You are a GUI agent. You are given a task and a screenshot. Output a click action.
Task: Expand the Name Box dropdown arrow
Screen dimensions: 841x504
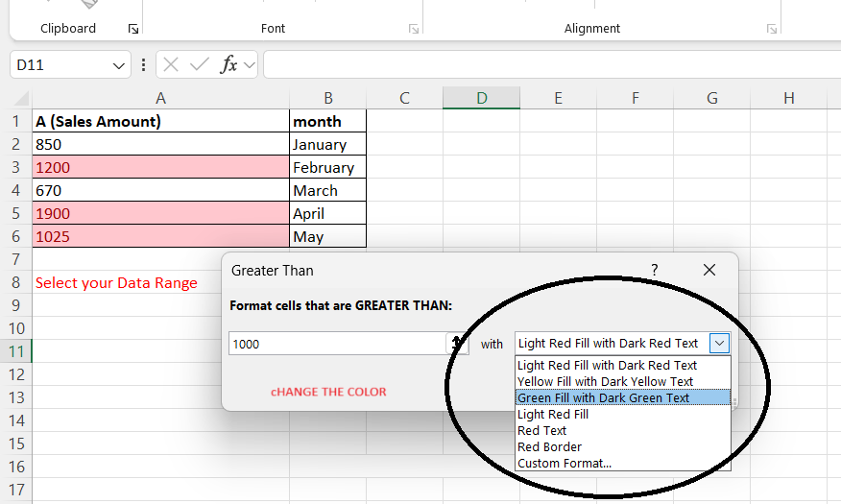(118, 65)
